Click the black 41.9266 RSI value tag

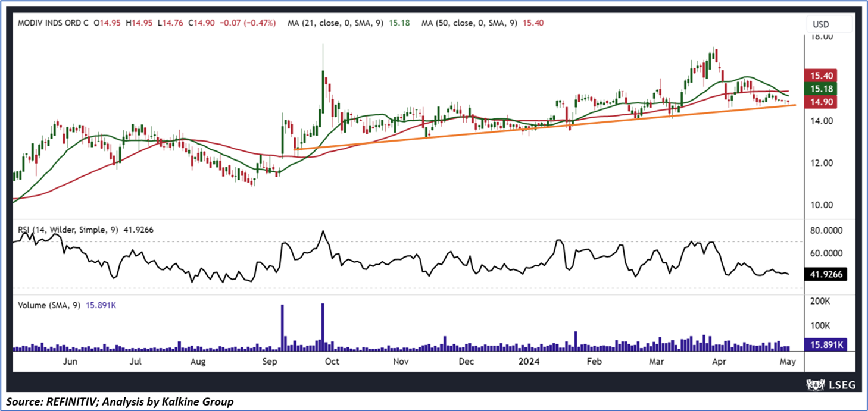[x=825, y=275]
